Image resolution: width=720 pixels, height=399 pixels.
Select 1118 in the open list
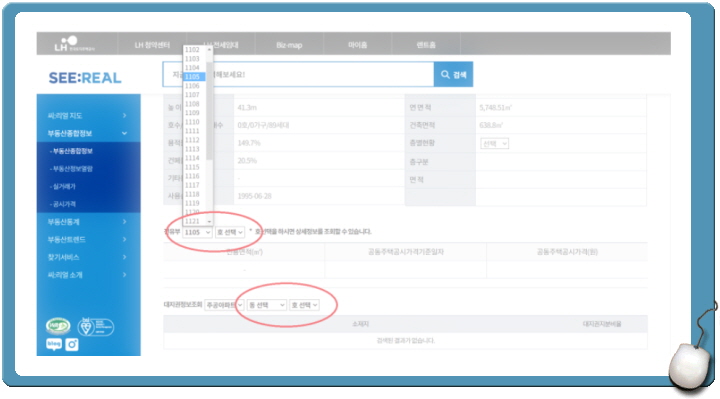[194, 194]
